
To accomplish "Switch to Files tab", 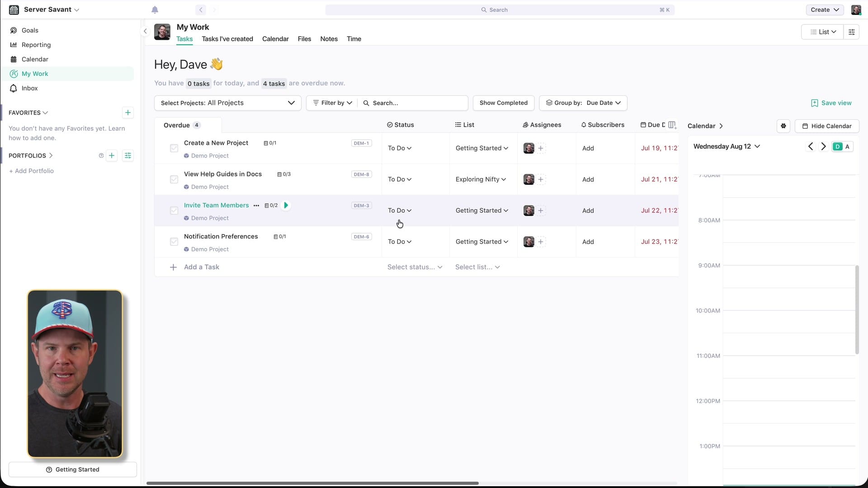I will (x=304, y=39).
